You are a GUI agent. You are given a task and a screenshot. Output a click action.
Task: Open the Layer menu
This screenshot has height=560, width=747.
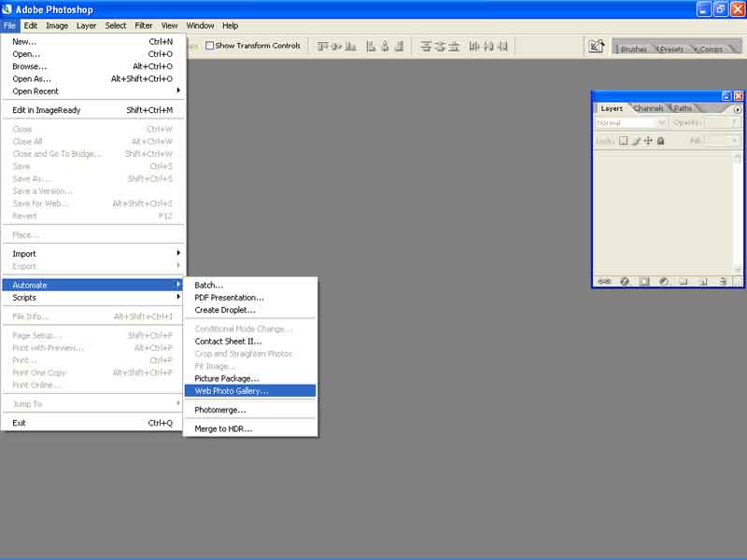point(86,26)
